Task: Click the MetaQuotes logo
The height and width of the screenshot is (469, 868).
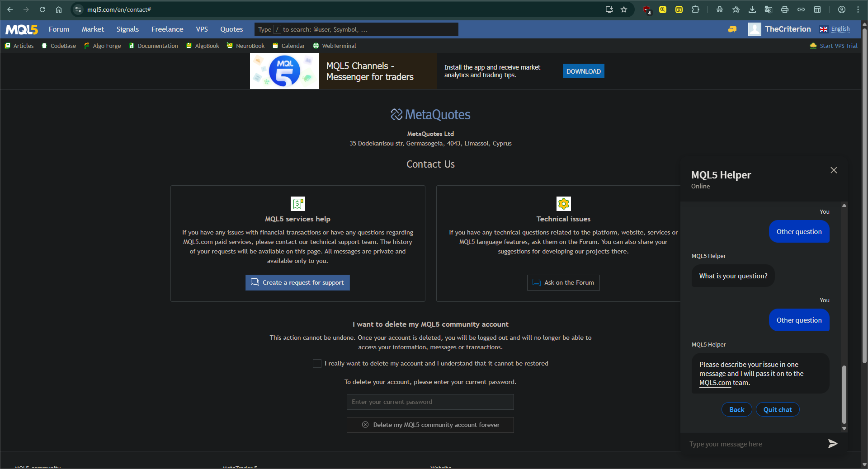Action: 430,115
